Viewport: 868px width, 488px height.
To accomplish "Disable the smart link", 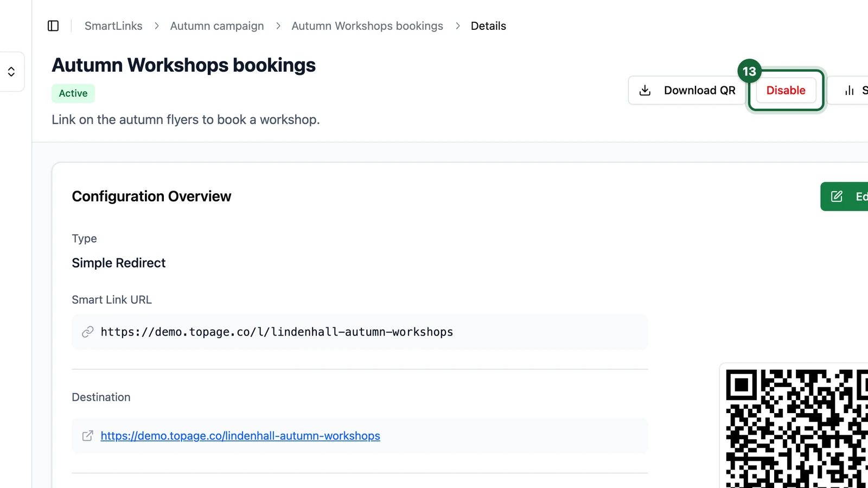I will pyautogui.click(x=786, y=90).
